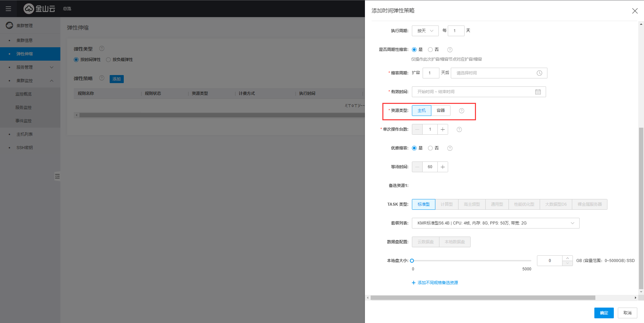This screenshot has height=323, width=644.
Task: Click the panel's horizontal scrollbar
Action: click(x=483, y=298)
